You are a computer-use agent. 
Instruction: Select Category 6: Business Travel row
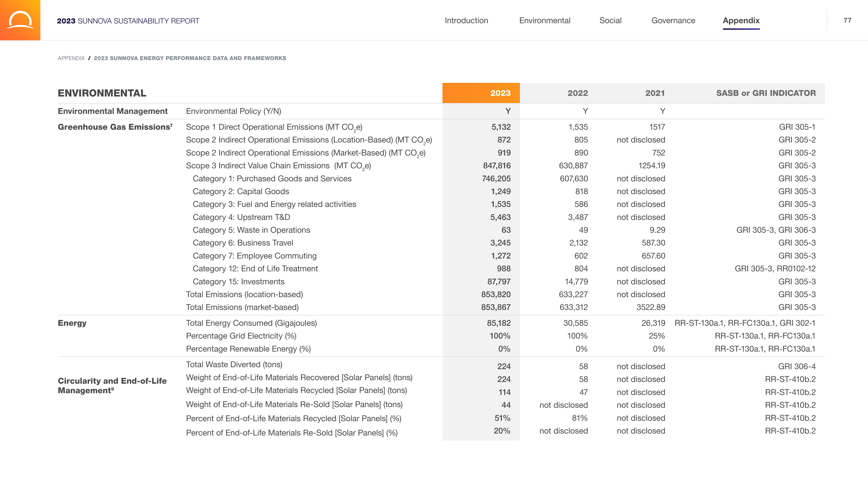243,243
